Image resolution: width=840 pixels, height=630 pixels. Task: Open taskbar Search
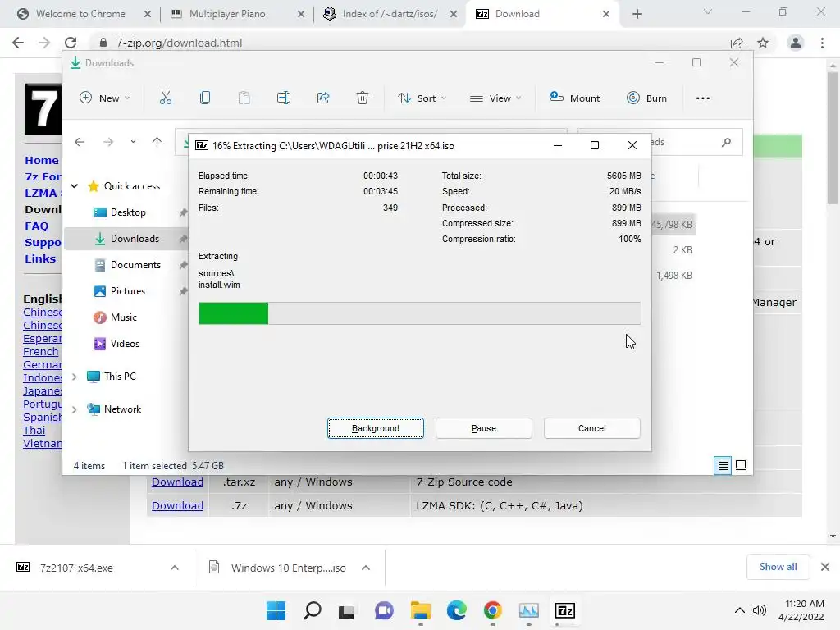pos(313,610)
